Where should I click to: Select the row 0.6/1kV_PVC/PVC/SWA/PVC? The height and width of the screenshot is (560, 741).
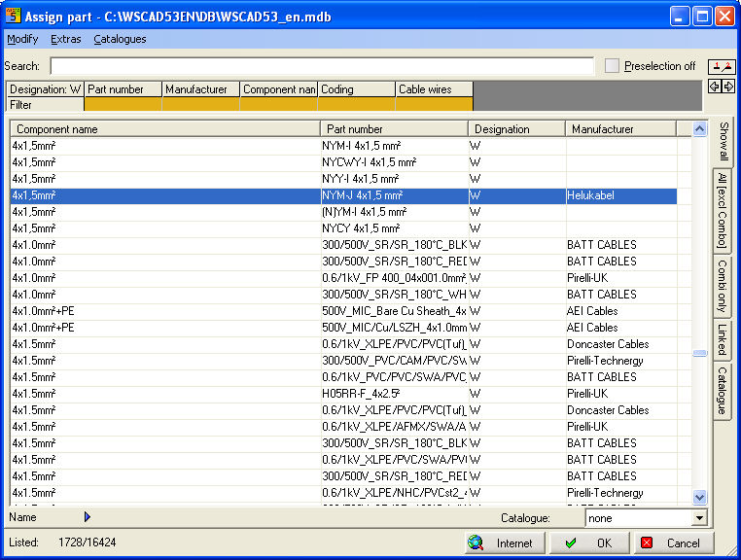coord(343,377)
